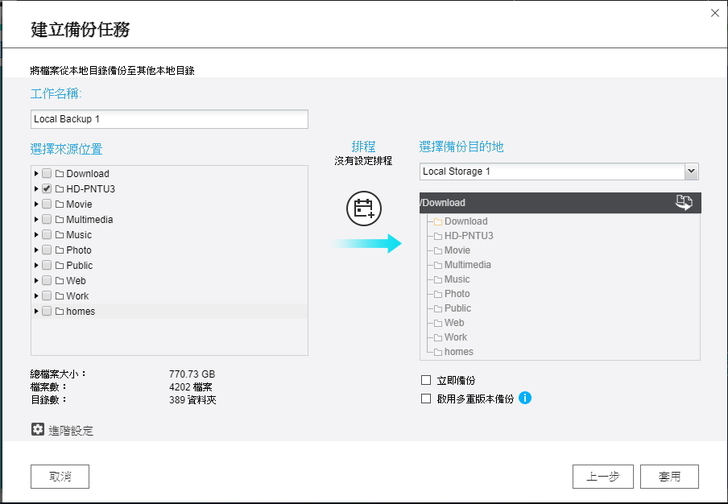Expand the Music source folder arrow
This screenshot has height=504, width=728.
37,235
